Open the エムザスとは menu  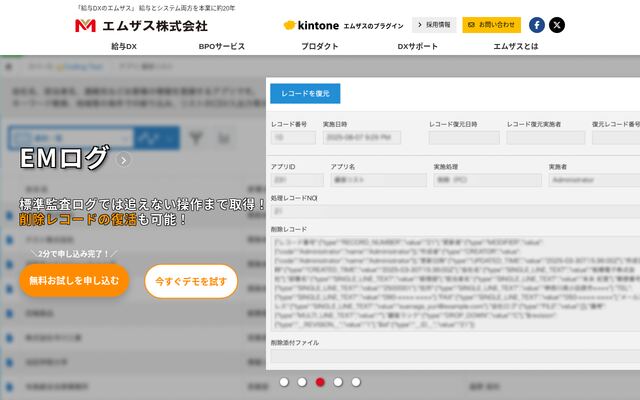516,47
